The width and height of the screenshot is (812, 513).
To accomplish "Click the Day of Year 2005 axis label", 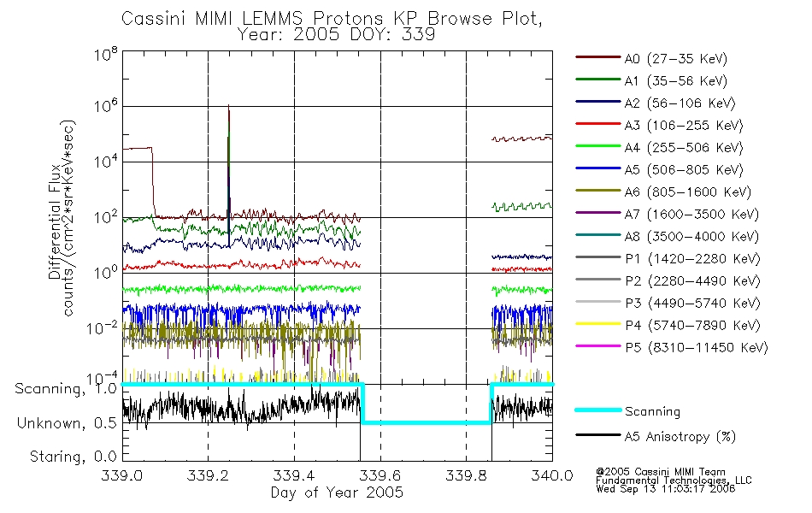I will 337,492.
